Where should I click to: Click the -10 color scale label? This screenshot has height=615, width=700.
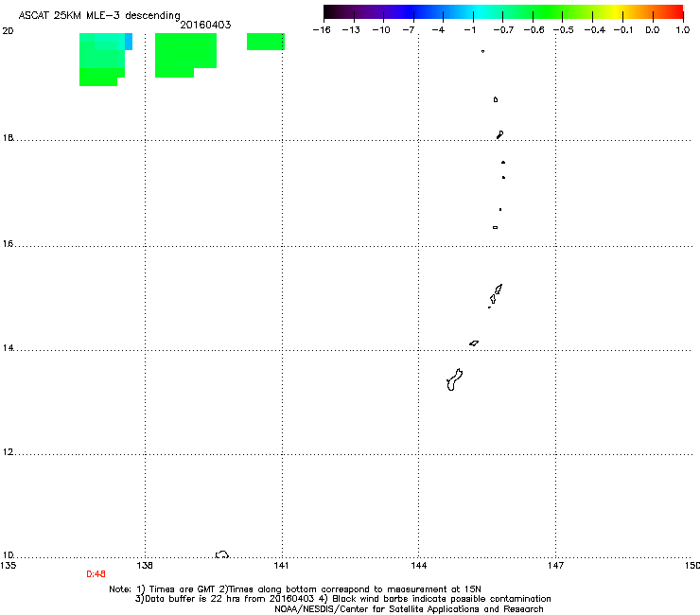click(x=381, y=30)
